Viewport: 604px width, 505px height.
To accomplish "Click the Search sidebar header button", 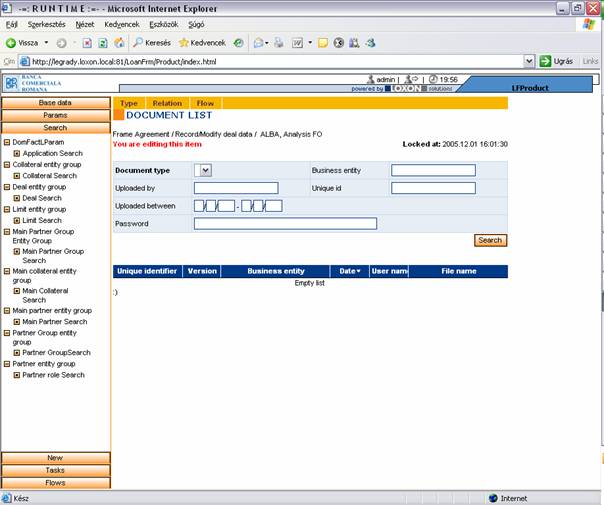I will coord(55,128).
